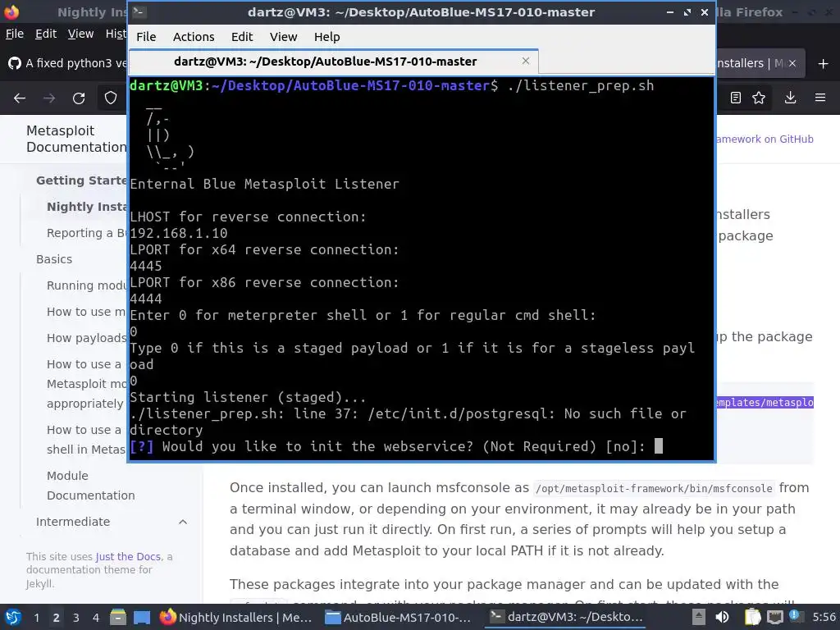Viewport: 840px width, 630px height.
Task: Switch to workspace 2
Action: coord(56,617)
